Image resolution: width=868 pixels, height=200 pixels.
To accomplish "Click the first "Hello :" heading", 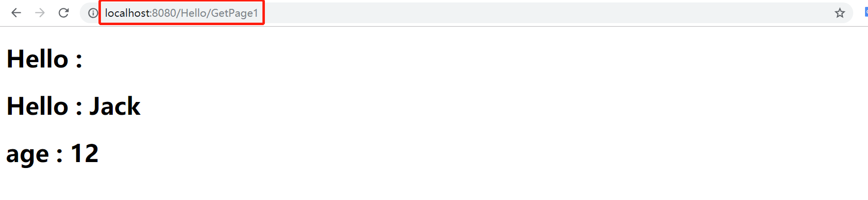I will pyautogui.click(x=44, y=59).
